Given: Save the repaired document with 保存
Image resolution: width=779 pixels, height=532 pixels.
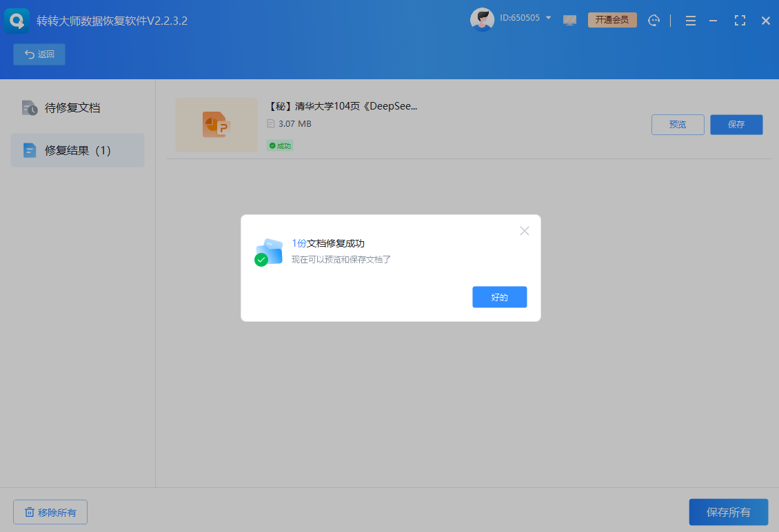Looking at the screenshot, I should [x=736, y=125].
